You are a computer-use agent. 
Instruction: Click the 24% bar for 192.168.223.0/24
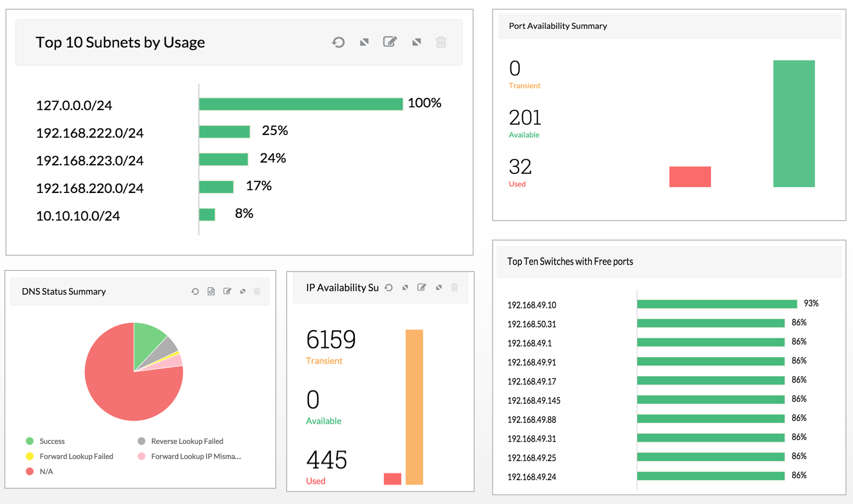coord(223,159)
